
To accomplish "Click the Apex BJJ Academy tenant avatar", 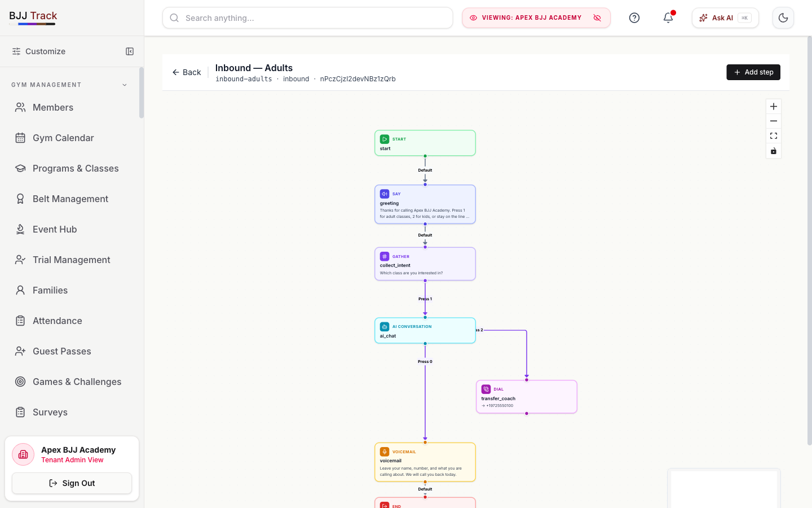I will coord(23,454).
